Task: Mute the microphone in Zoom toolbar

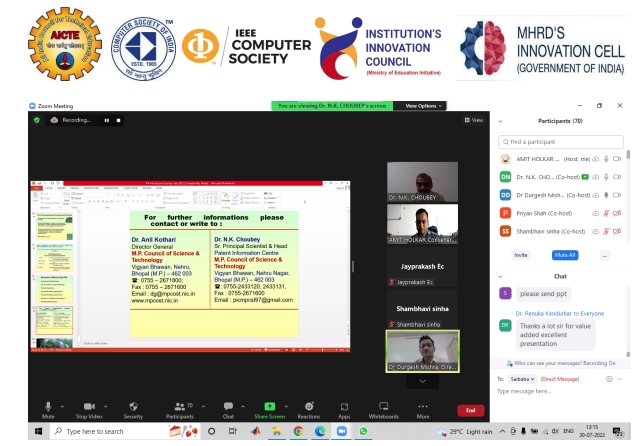Action: coord(48,410)
